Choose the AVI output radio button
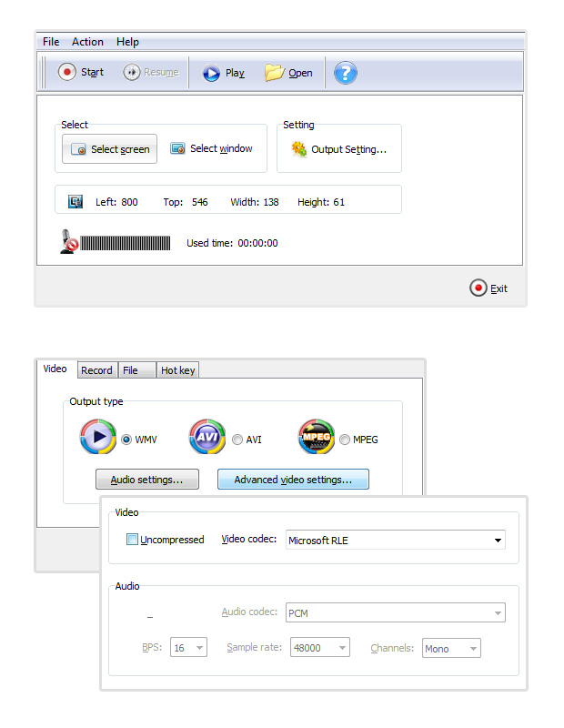 (237, 440)
